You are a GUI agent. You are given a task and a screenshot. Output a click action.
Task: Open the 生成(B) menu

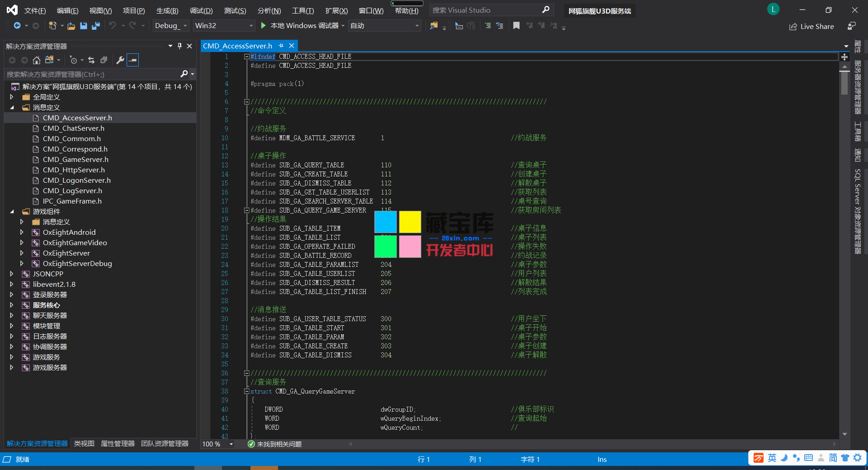167,10
